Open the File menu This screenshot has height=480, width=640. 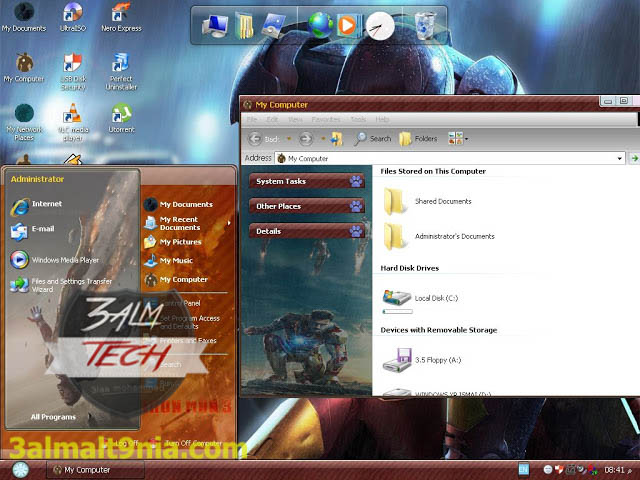pyautogui.click(x=252, y=119)
